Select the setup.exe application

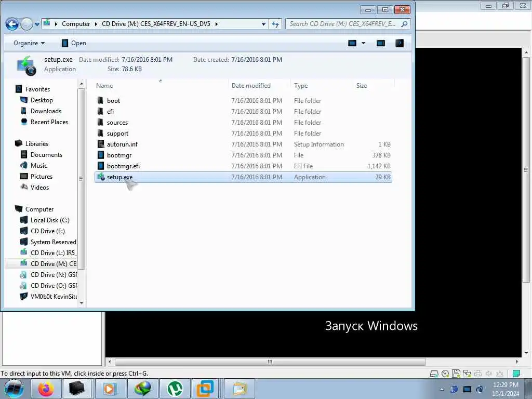[x=243, y=177]
